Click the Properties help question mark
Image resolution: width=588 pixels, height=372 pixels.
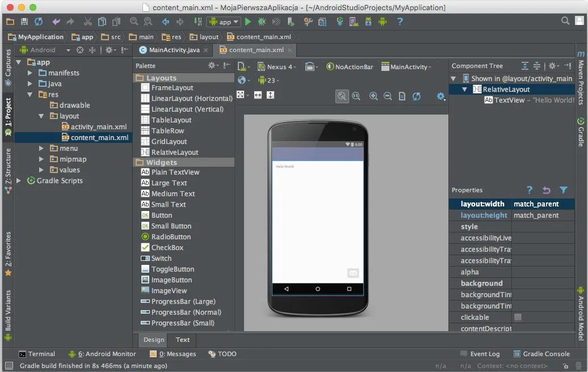[x=530, y=190]
